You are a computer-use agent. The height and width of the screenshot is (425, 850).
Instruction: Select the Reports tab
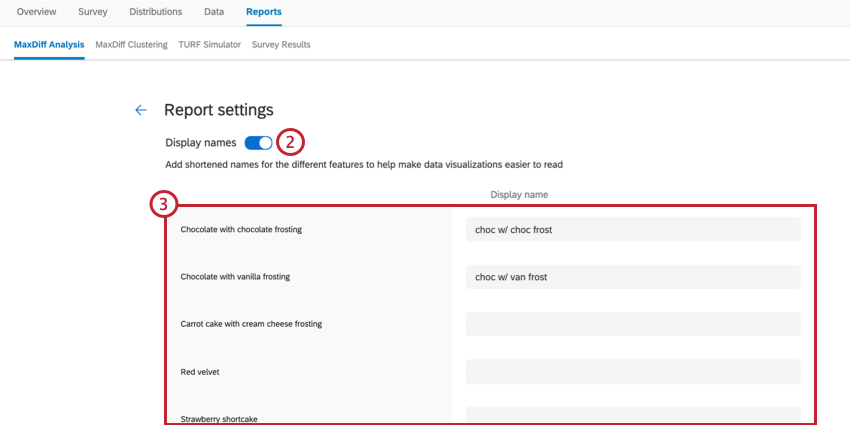coord(264,12)
